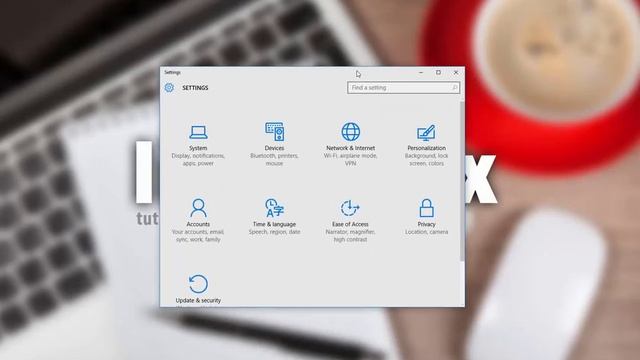
Task: Click the 'Personalization' label text
Action: click(x=427, y=148)
